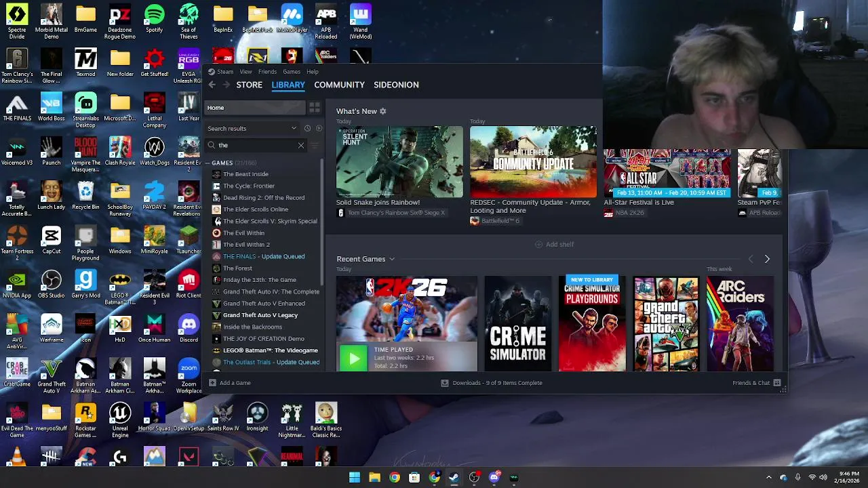868x488 pixels.
Task: Clear the library search text
Action: click(301, 145)
